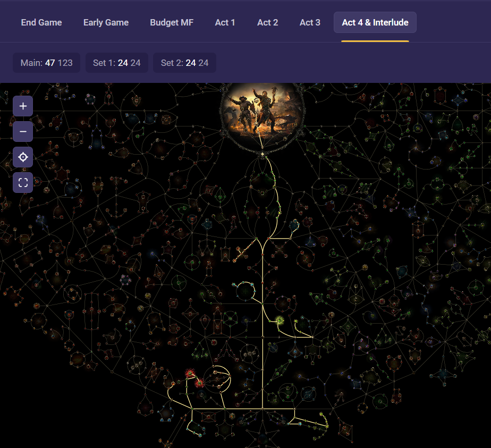
Task: Go to the Act 1 tab
Action: (x=225, y=22)
